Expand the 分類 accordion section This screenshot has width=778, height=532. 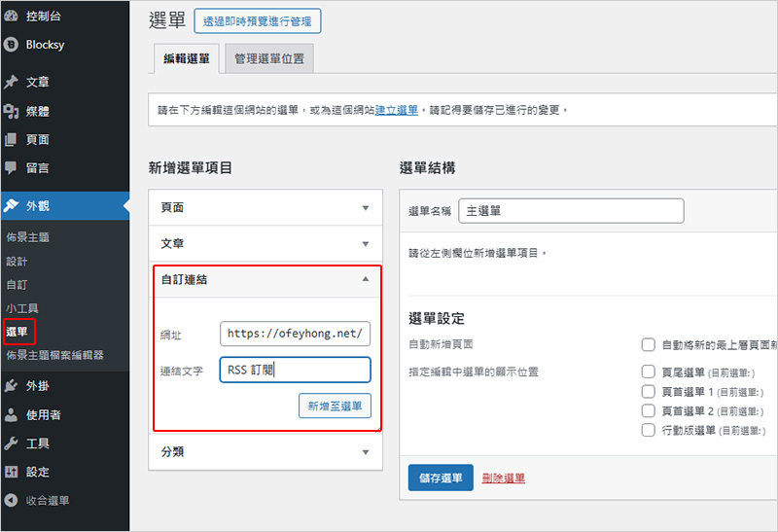pos(263,452)
